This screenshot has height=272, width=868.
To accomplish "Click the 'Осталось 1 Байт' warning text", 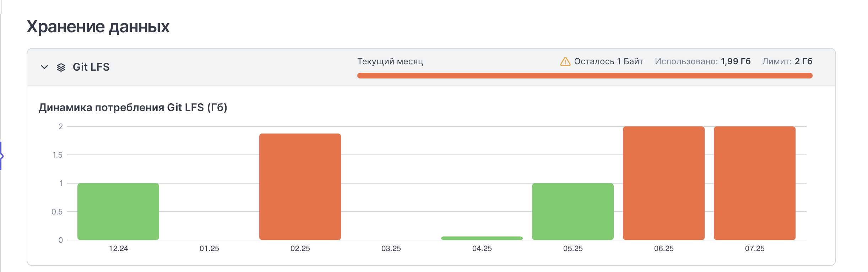I will (x=608, y=61).
